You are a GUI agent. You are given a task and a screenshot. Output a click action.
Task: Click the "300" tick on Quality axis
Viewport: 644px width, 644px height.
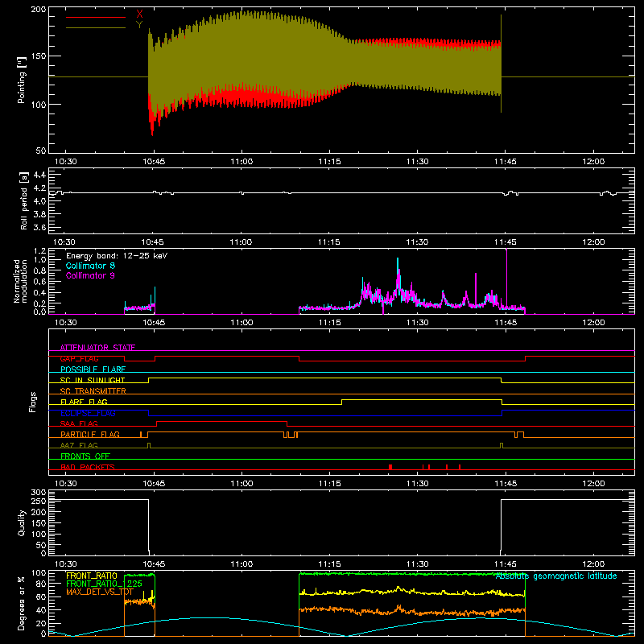coord(39,493)
